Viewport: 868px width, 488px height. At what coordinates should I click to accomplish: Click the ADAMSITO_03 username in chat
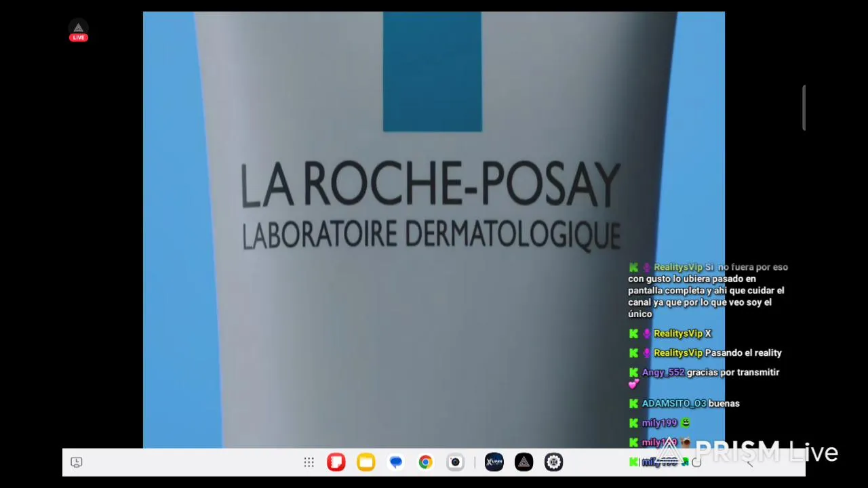pos(674,404)
